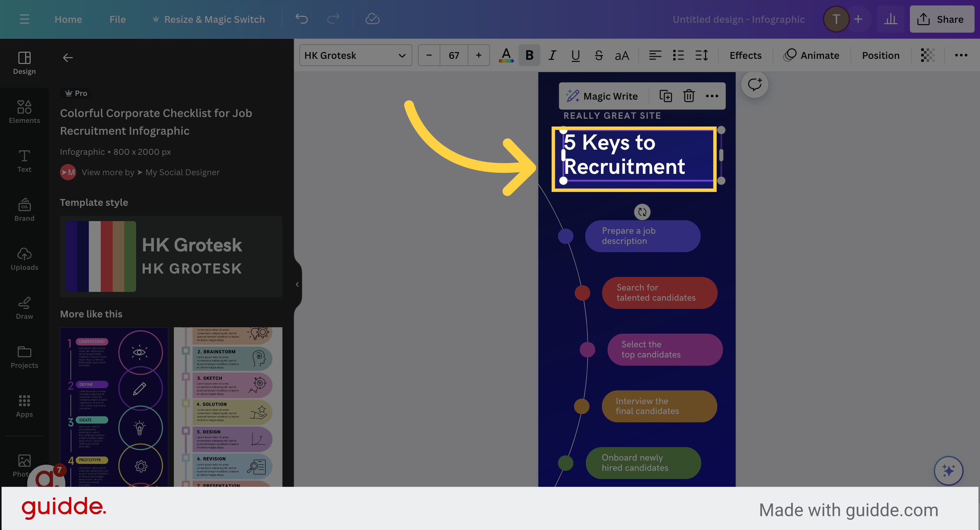Screen dimensions: 980x530
Task: Collapse the template details panel
Action: tap(297, 284)
